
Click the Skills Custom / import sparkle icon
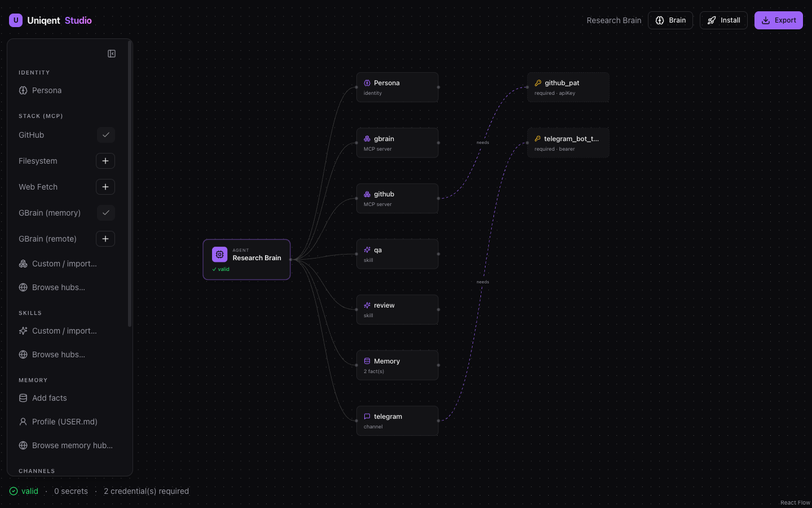point(23,331)
